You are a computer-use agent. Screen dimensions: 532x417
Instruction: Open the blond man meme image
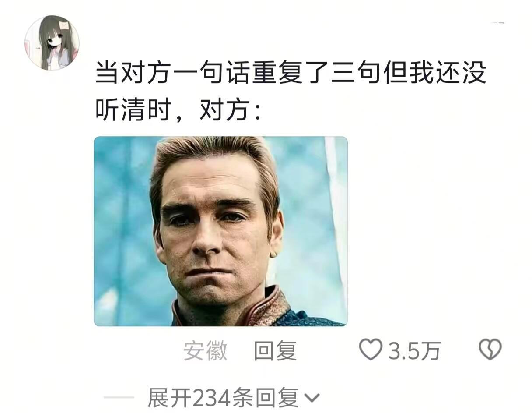pyautogui.click(x=220, y=231)
